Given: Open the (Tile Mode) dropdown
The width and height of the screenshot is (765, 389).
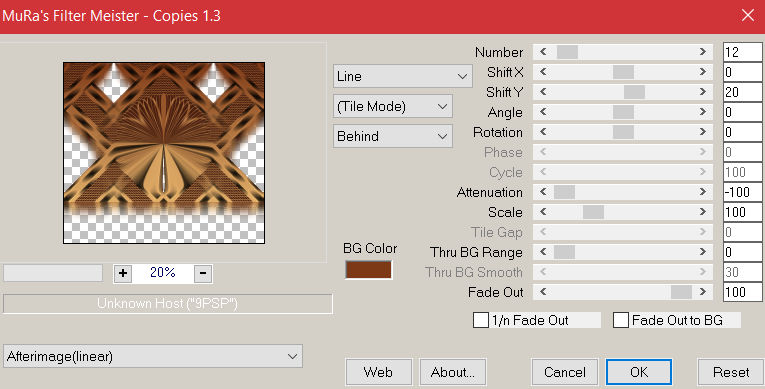Looking at the screenshot, I should pos(393,106).
